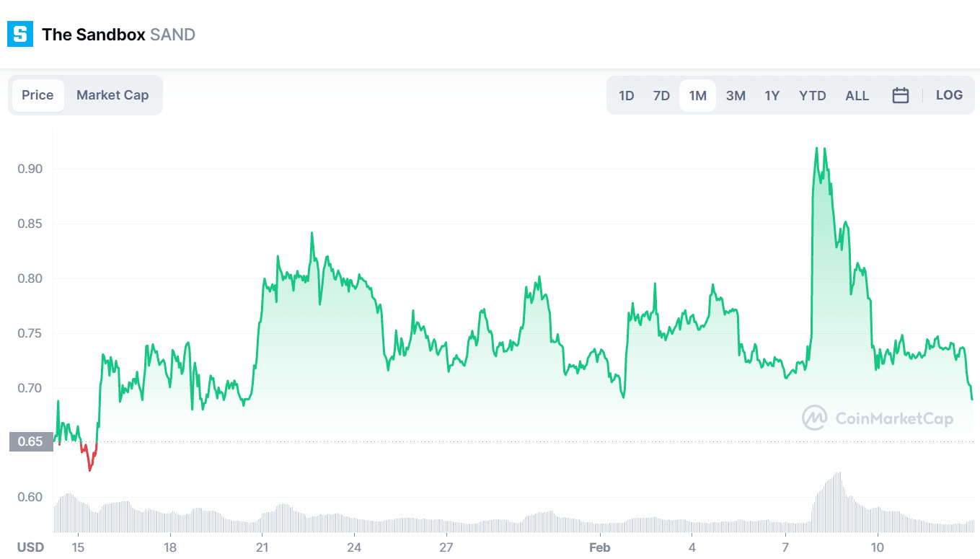This screenshot has height=559, width=980.
Task: Set chart range to 1D
Action: click(627, 95)
